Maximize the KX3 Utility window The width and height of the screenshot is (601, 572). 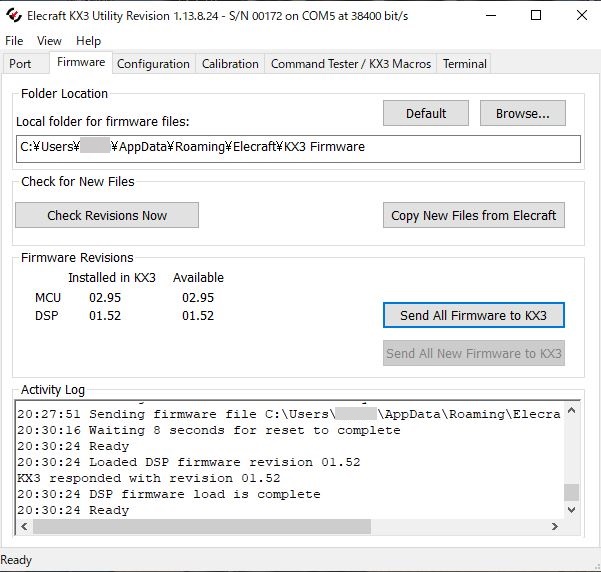[x=536, y=15]
